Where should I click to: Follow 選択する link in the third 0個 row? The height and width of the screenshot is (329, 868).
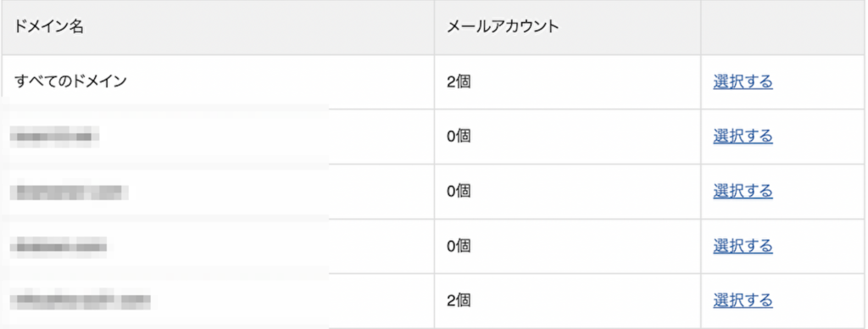coord(743,245)
